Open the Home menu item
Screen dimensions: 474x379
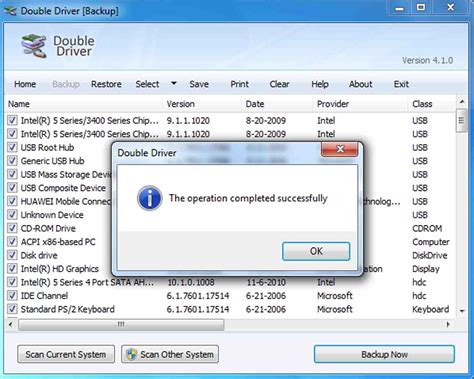click(25, 84)
